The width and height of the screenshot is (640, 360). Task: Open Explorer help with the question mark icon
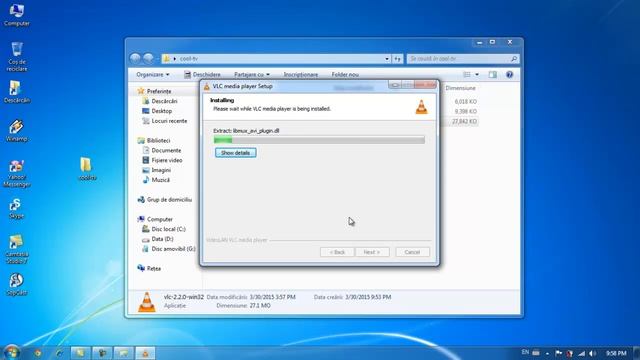509,75
